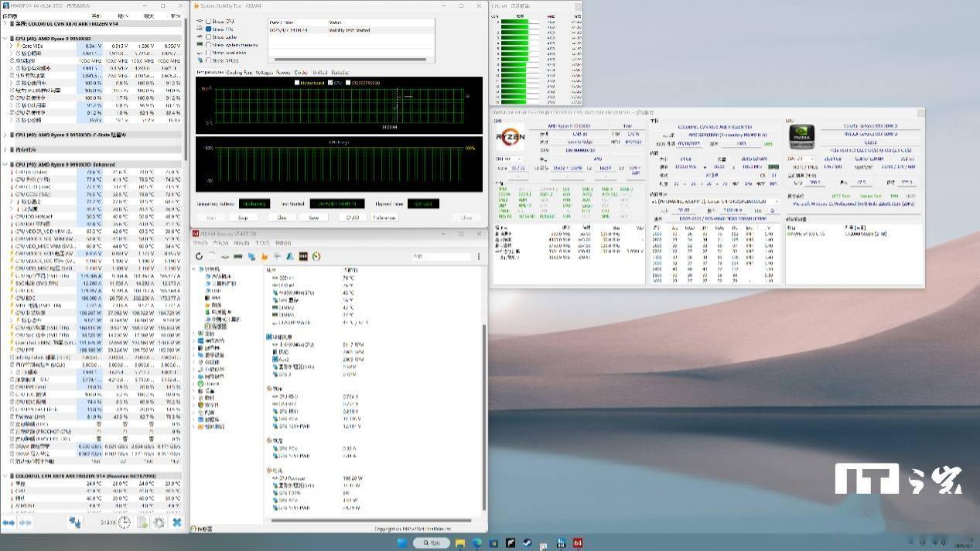
Task: Click the AIDA64 toolbar search field
Action: pyautogui.click(x=439, y=256)
